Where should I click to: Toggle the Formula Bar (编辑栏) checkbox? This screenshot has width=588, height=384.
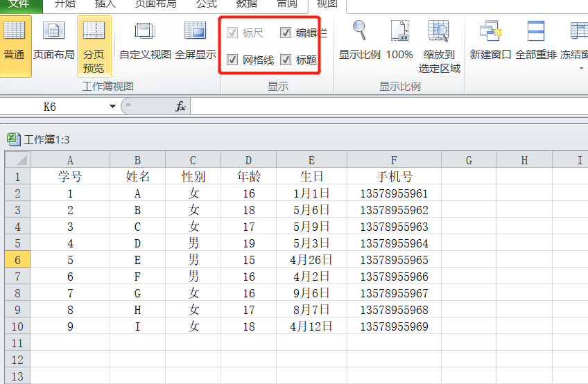[x=286, y=33]
